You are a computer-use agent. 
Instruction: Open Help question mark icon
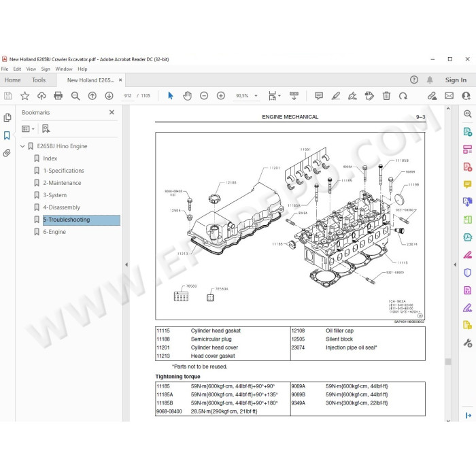point(414,80)
